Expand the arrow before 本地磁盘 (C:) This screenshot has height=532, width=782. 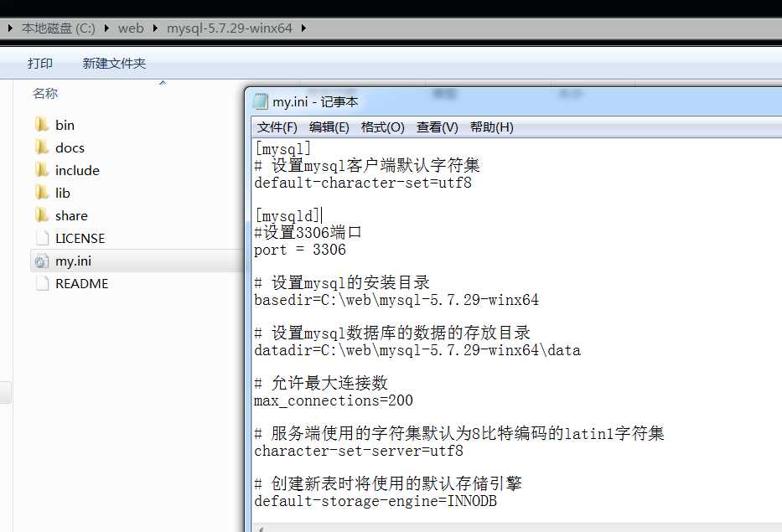click(10, 28)
